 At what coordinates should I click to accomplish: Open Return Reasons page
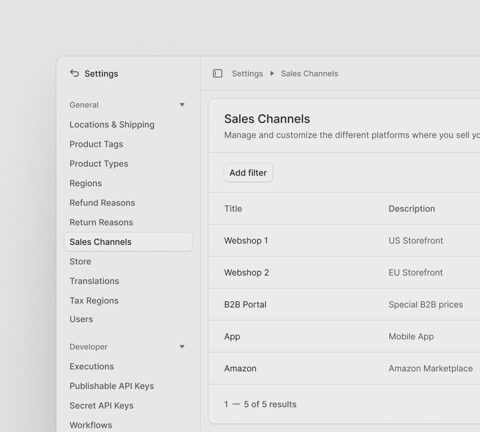point(101,222)
